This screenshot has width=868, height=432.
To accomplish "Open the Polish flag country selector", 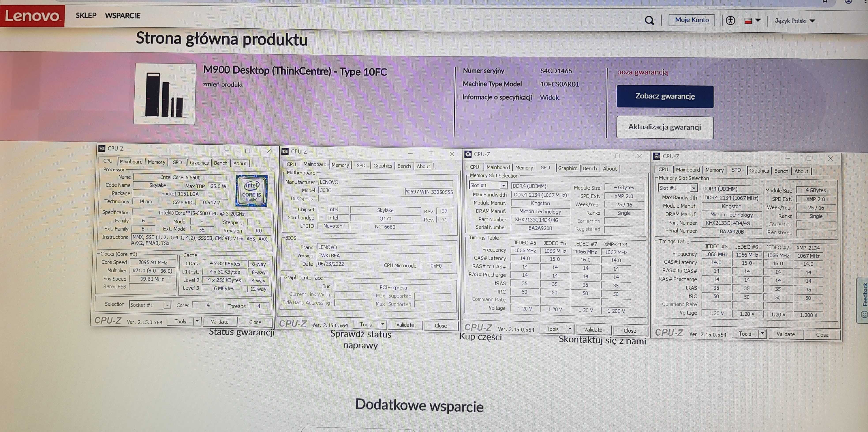I will (x=752, y=20).
